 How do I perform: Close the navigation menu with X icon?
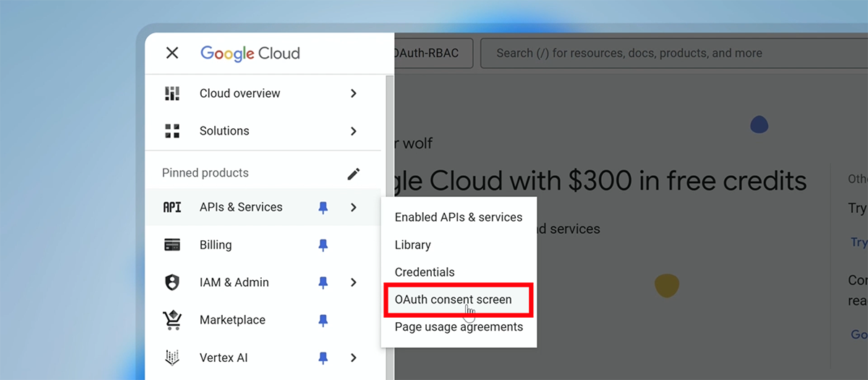click(172, 53)
